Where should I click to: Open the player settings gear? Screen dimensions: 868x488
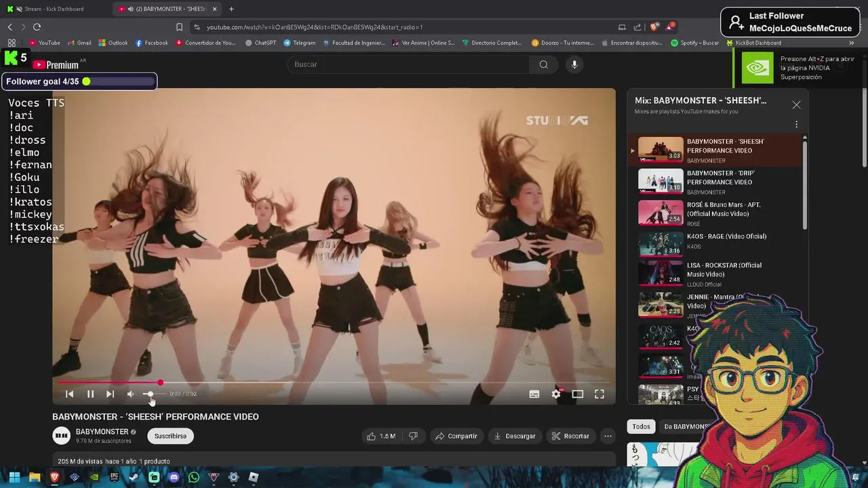tap(556, 394)
